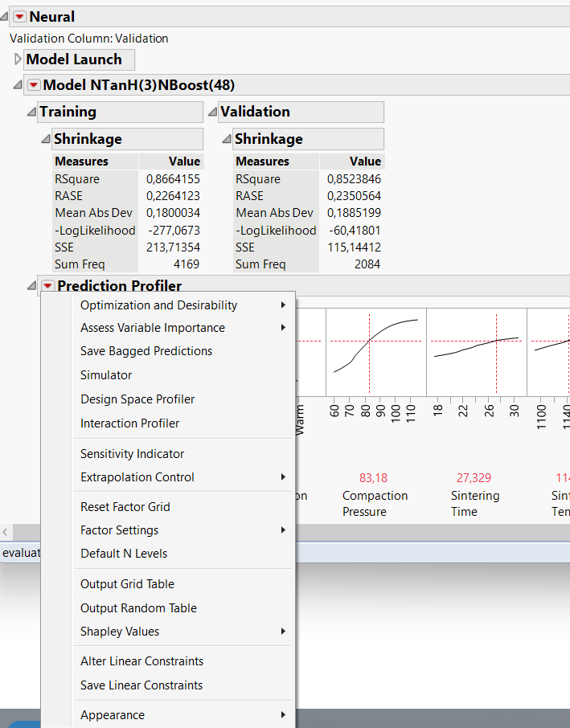Click Validation Column: Validation text
Image resolution: width=570 pixels, height=728 pixels.
(89, 39)
